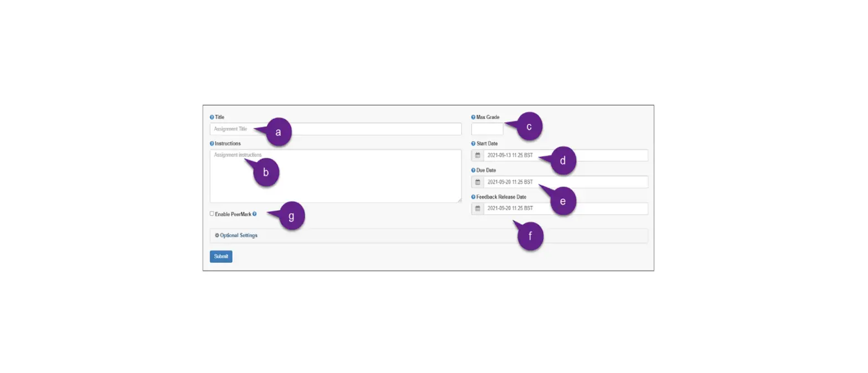Submit the assignment form

pyautogui.click(x=221, y=256)
